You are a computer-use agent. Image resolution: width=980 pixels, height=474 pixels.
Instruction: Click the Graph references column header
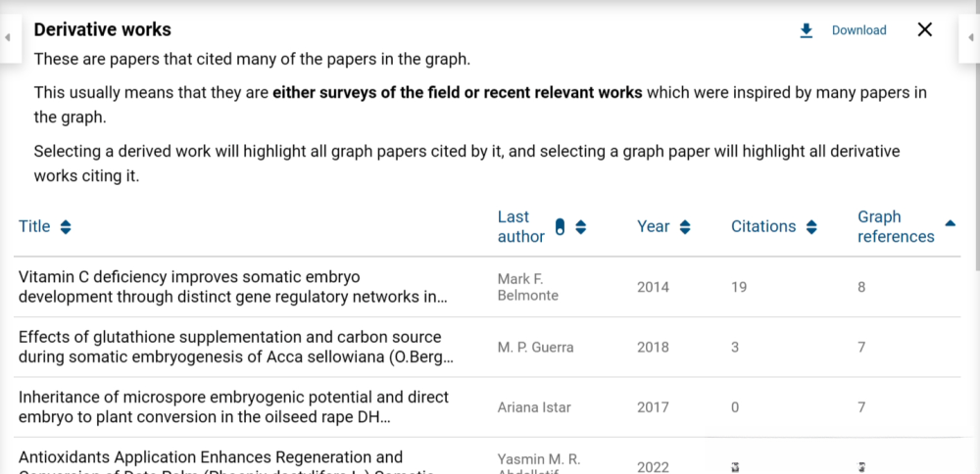895,227
